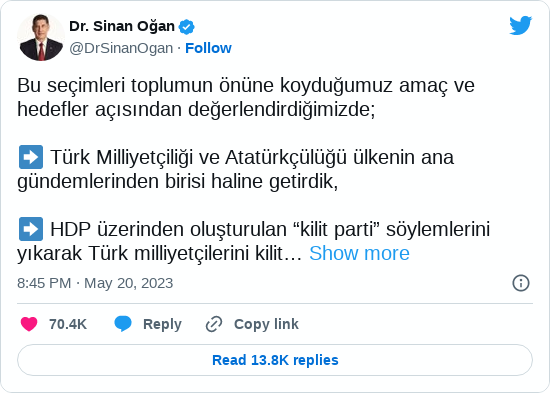Click the @DrSinanOgan handle
The image size is (550, 393).
tap(121, 48)
